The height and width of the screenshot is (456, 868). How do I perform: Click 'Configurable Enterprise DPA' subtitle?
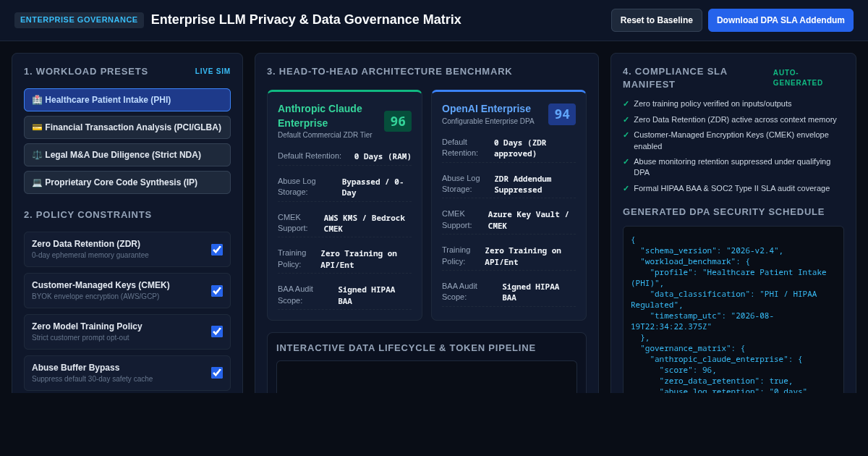[x=488, y=121]
